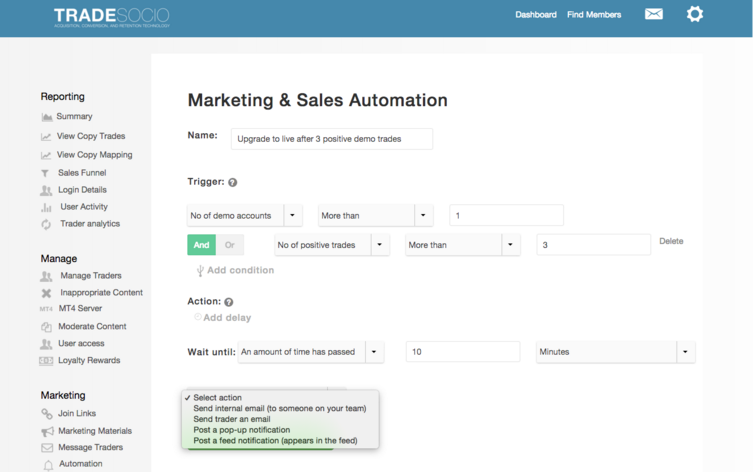Switch condition operator to Or
The image size is (753, 472).
tap(230, 245)
